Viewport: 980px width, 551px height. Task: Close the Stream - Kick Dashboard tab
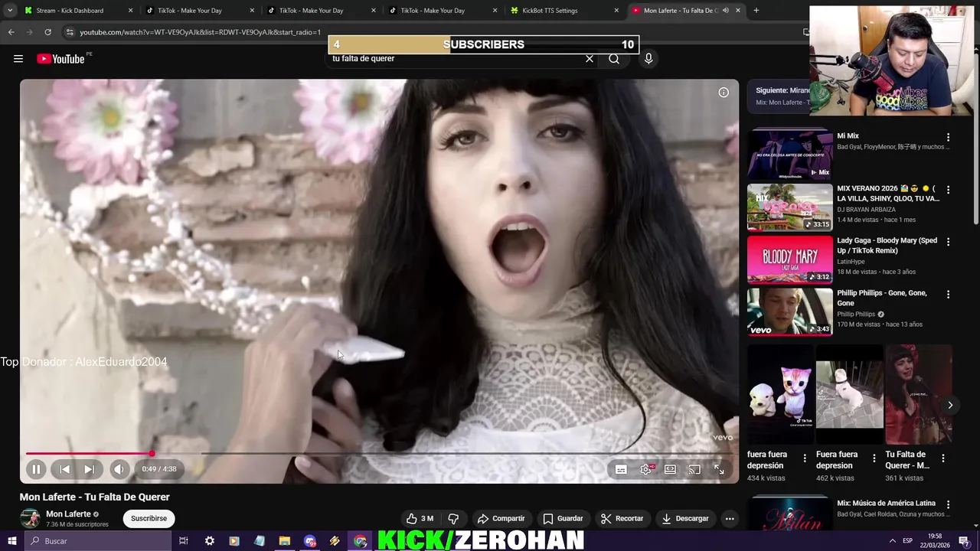130,11
